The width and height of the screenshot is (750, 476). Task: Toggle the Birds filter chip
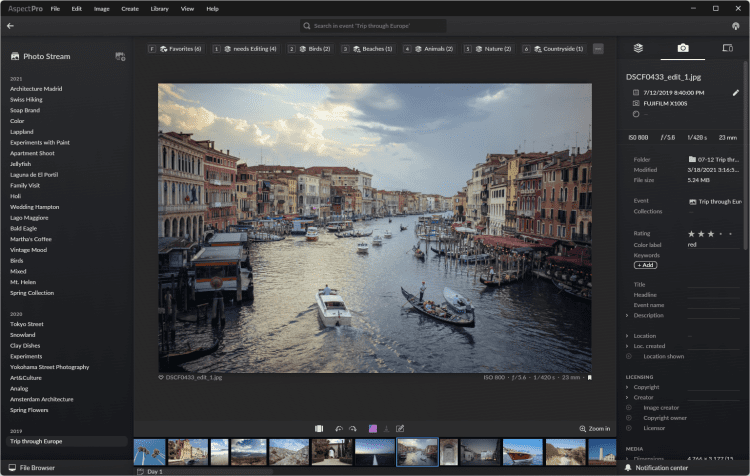pyautogui.click(x=311, y=48)
